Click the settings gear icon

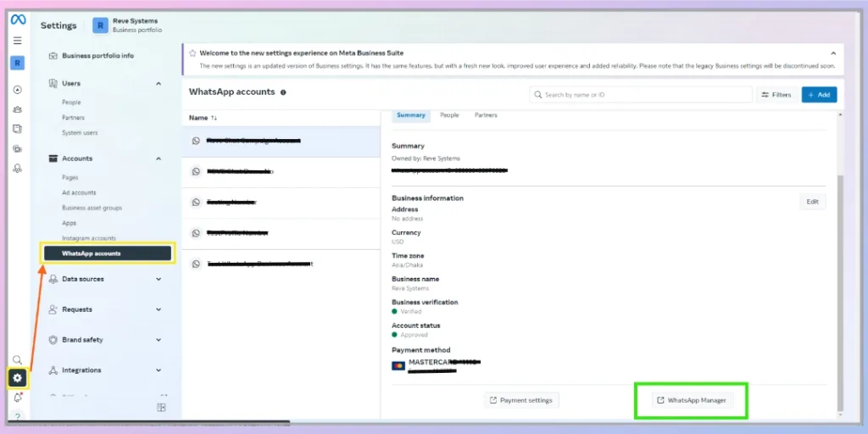[x=18, y=378]
